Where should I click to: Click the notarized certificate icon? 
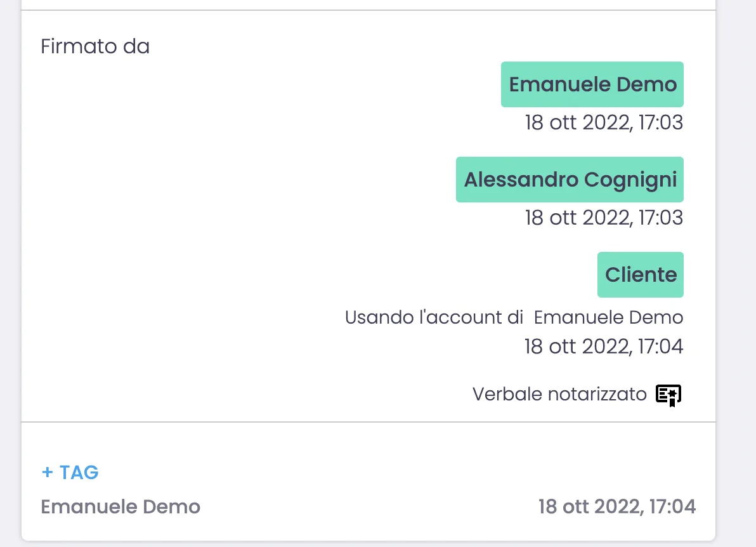pyautogui.click(x=668, y=395)
